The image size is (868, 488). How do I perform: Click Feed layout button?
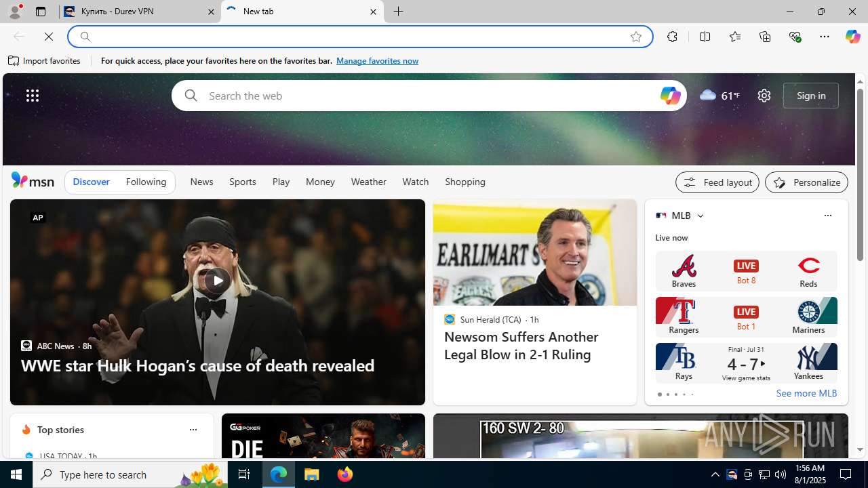click(717, 182)
